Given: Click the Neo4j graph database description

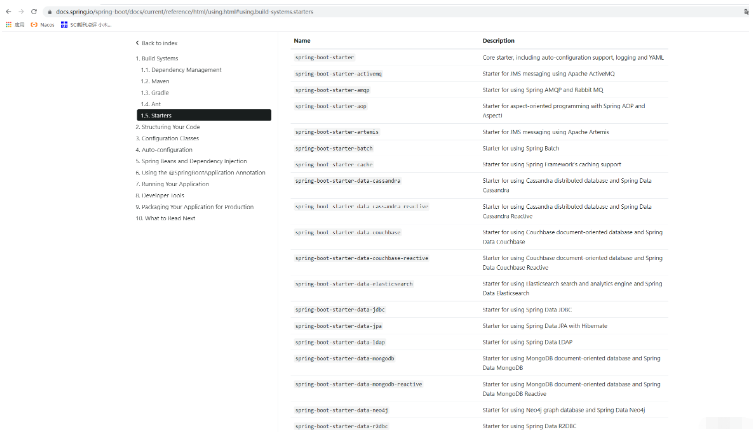Looking at the screenshot, I should coord(564,411).
